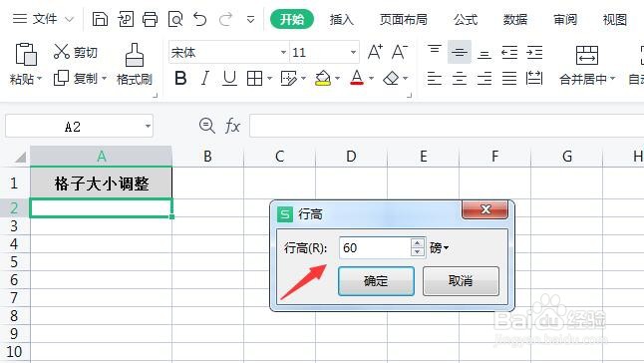This screenshot has height=363, width=644.
Task: Justify text alignment
Action: (x=509, y=78)
